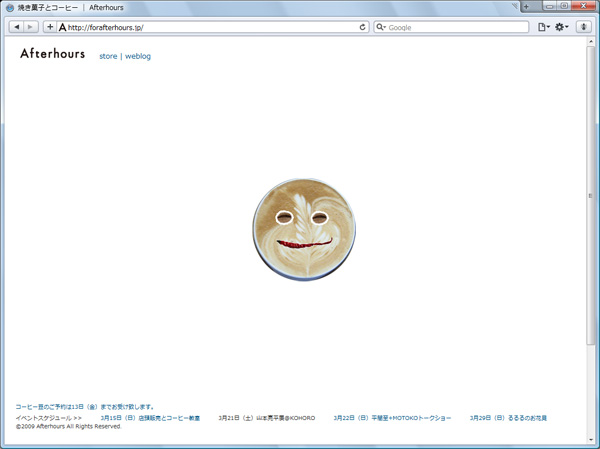The width and height of the screenshot is (600, 449).
Task: Open the page menu icon
Action: coord(544,27)
